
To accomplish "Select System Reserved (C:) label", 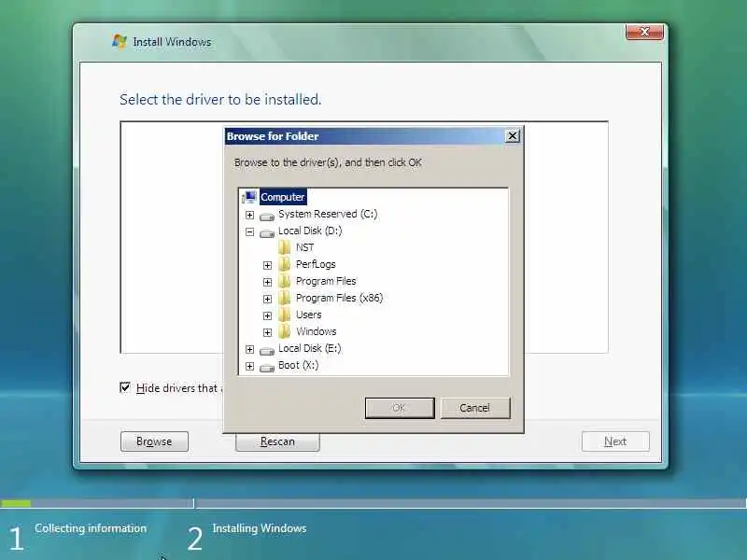I will (x=328, y=214).
